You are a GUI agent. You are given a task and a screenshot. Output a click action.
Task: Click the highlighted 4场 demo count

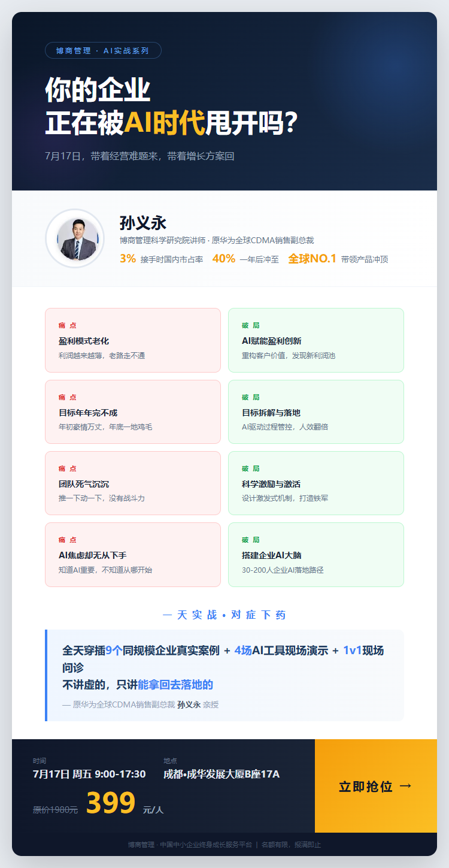243,650
